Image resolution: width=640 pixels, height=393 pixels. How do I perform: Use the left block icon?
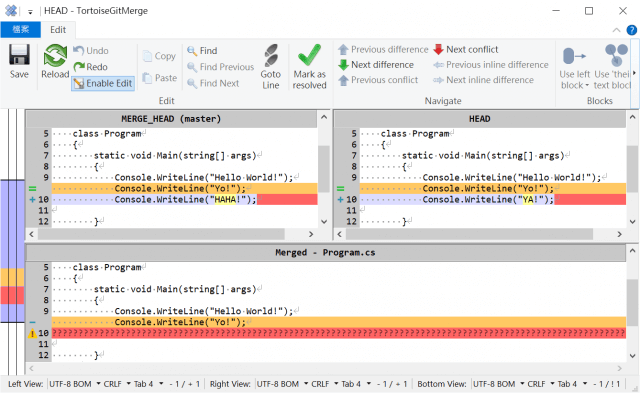point(574,56)
